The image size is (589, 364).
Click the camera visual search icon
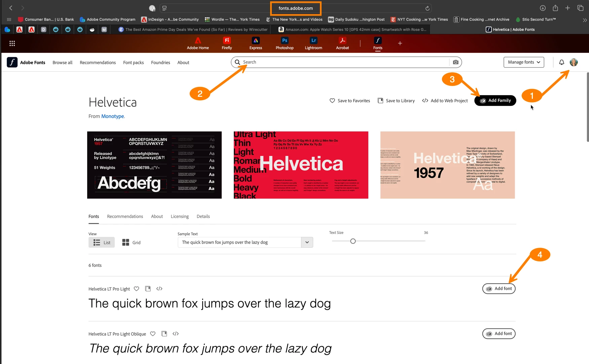pyautogui.click(x=455, y=62)
